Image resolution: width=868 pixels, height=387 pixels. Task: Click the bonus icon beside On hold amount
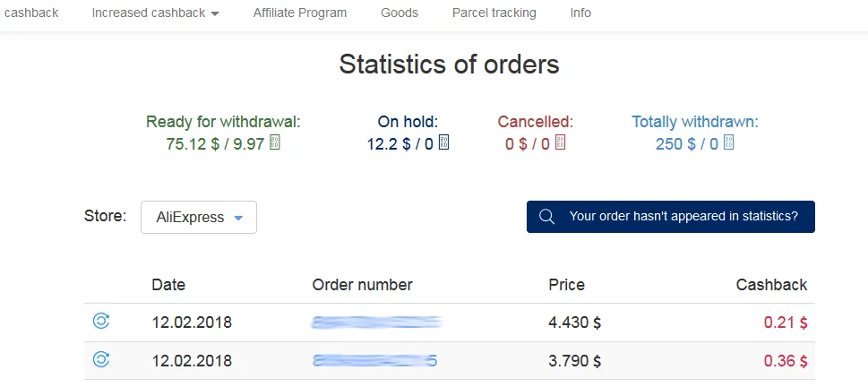[x=443, y=143]
